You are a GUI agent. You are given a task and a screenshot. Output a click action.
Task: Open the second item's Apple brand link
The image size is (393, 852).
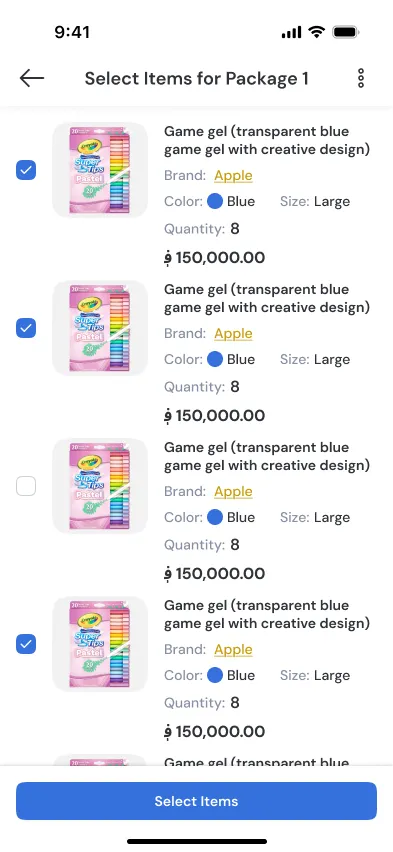point(233,334)
